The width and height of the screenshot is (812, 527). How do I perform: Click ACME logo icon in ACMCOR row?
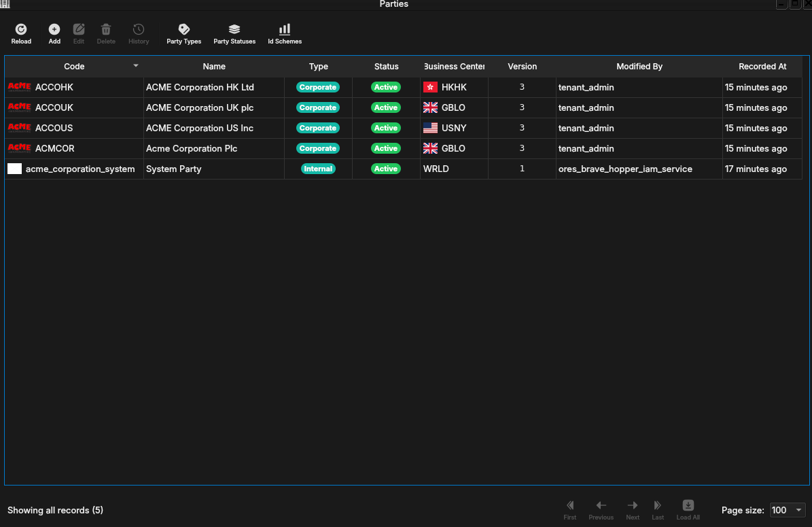(20, 148)
